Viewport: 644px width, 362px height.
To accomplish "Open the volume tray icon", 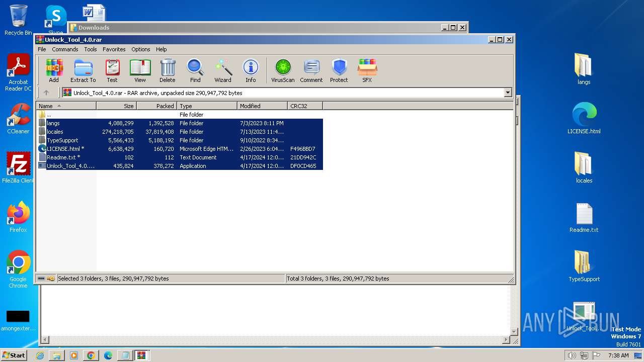I will 572,355.
